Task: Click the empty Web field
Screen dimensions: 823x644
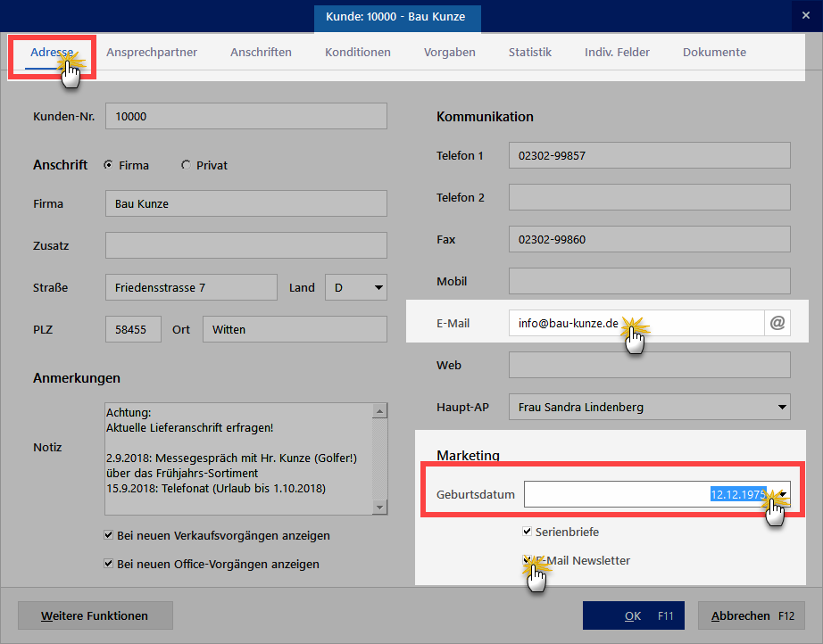Action: (649, 365)
